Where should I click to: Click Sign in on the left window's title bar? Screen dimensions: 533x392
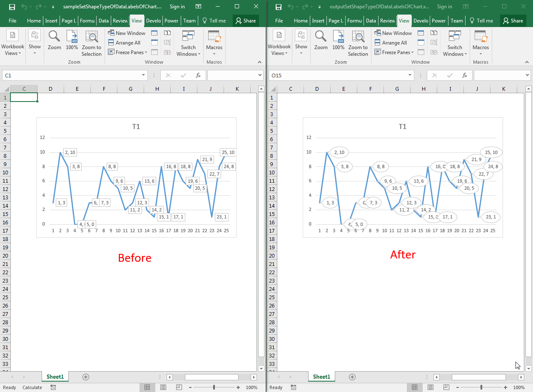pyautogui.click(x=177, y=7)
